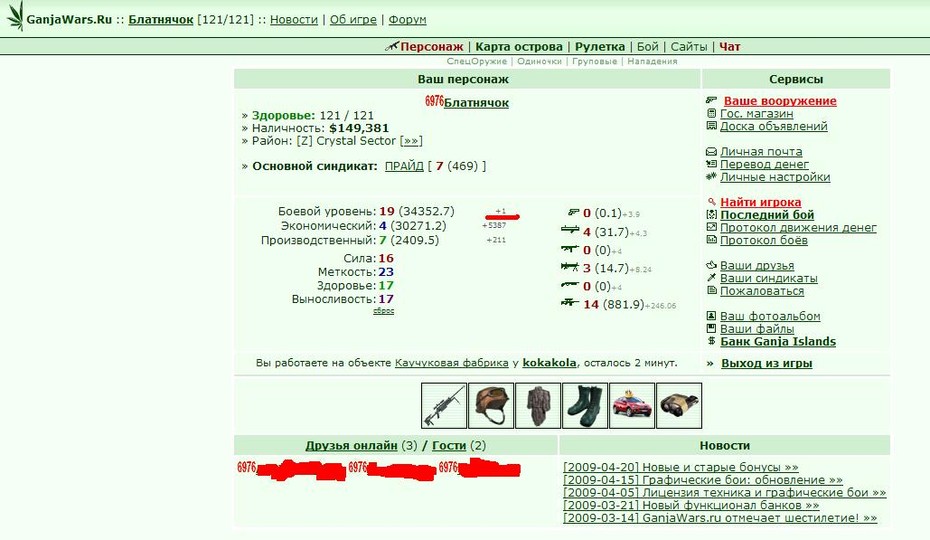Click the icon beside Протокол боёв
The width and height of the screenshot is (930, 540).
(x=712, y=240)
